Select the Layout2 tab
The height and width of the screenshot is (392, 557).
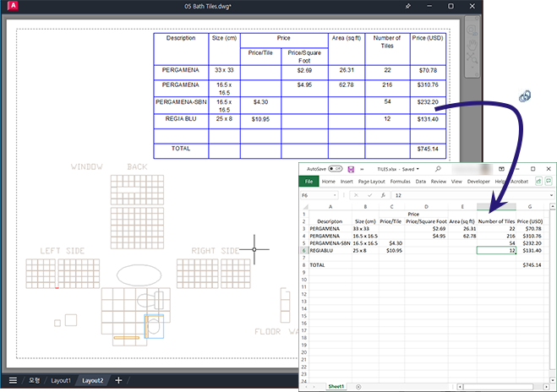pyautogui.click(x=93, y=380)
